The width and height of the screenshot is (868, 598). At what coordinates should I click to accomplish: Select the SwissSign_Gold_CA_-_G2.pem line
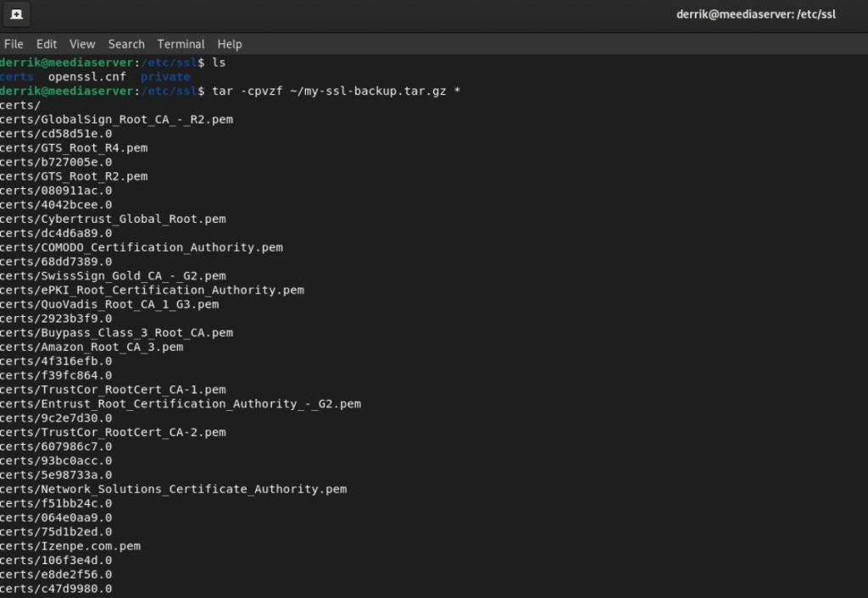[112, 275]
